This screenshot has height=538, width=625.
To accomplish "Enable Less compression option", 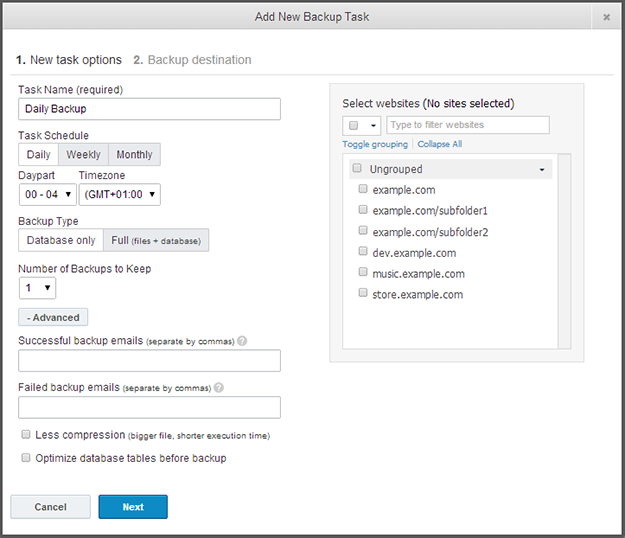I will 26,436.
